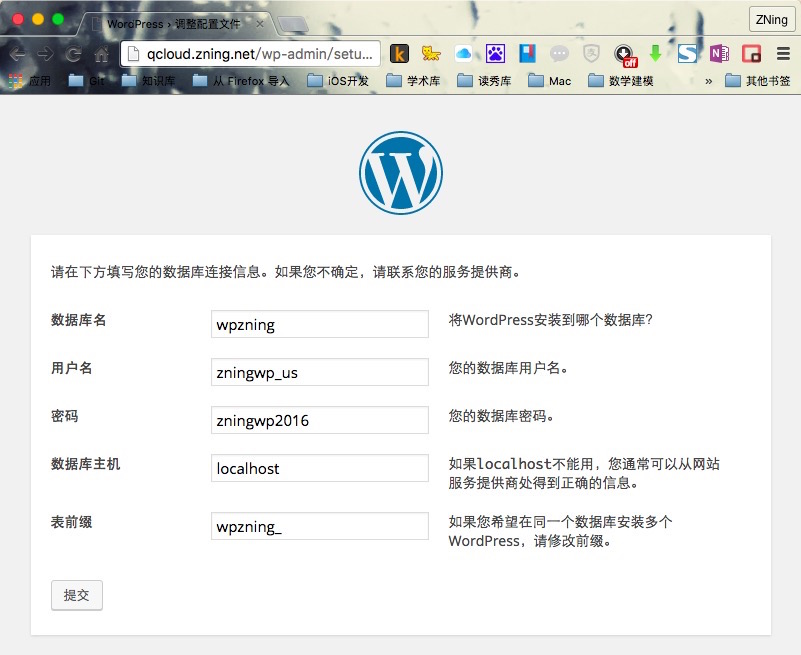801x655 pixels.
Task: Open the 其他书签 bookmarks folder
Action: coord(758,81)
